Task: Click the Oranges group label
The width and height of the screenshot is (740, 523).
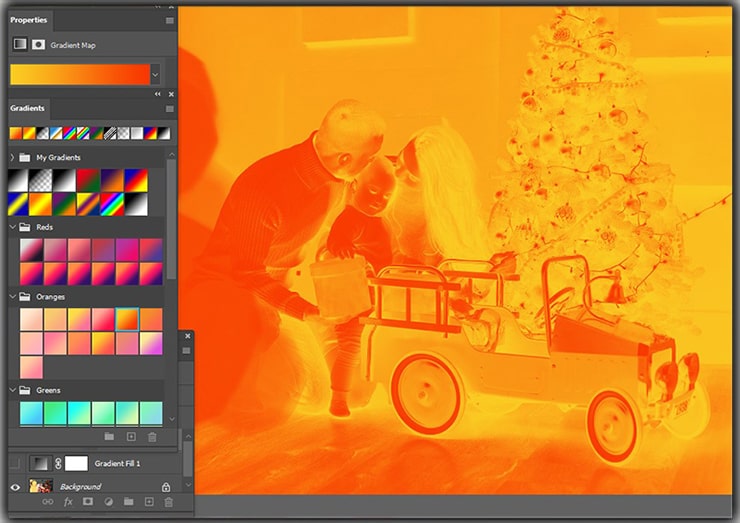Action: [x=50, y=297]
